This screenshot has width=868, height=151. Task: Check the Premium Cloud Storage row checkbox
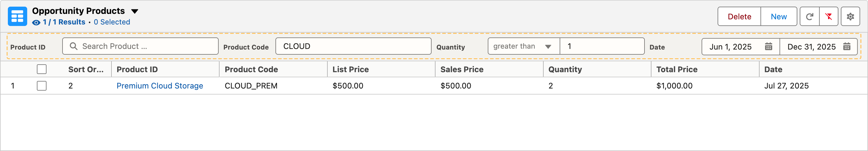[x=42, y=85]
